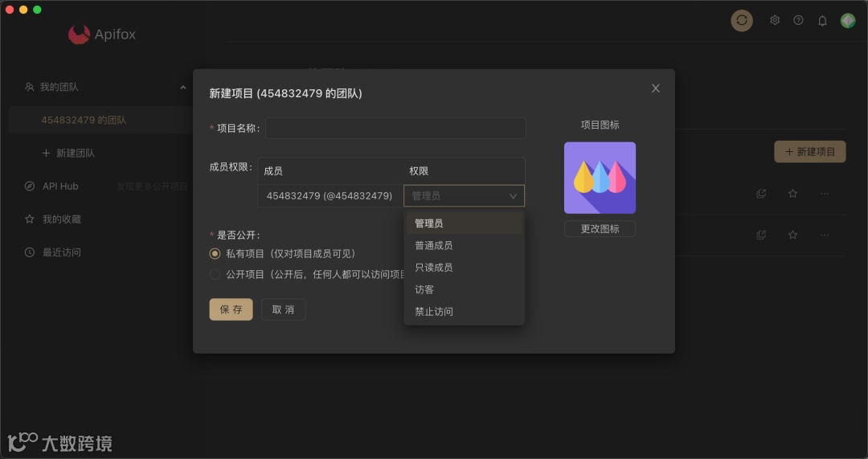Screen dimensions: 868x459
Task: Select 普通成员 in the permissions list
Action: (464, 245)
